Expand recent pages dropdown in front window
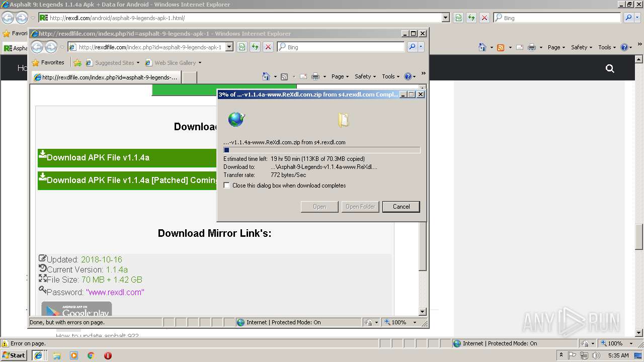The width and height of the screenshot is (644, 362). [x=62, y=47]
